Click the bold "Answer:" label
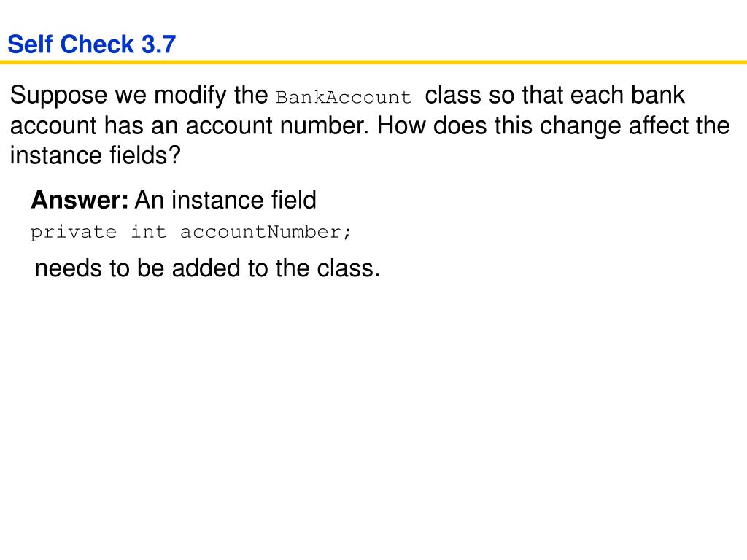Viewport: 747px width, 560px height. point(80,200)
